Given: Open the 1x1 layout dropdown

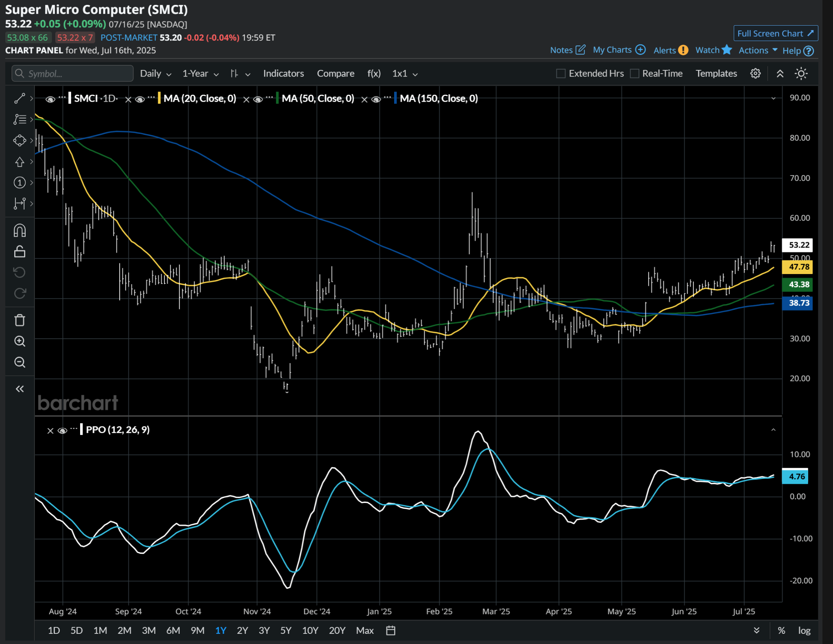Looking at the screenshot, I should point(405,74).
